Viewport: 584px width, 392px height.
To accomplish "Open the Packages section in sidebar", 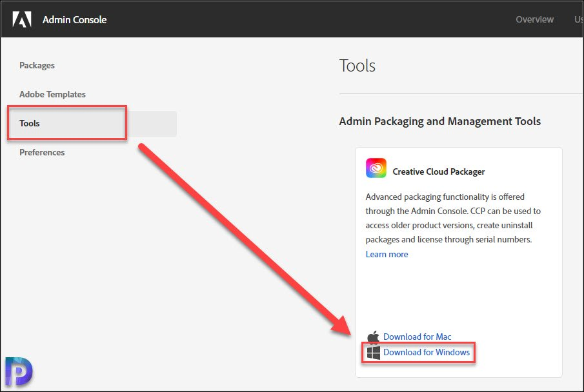I will point(37,65).
